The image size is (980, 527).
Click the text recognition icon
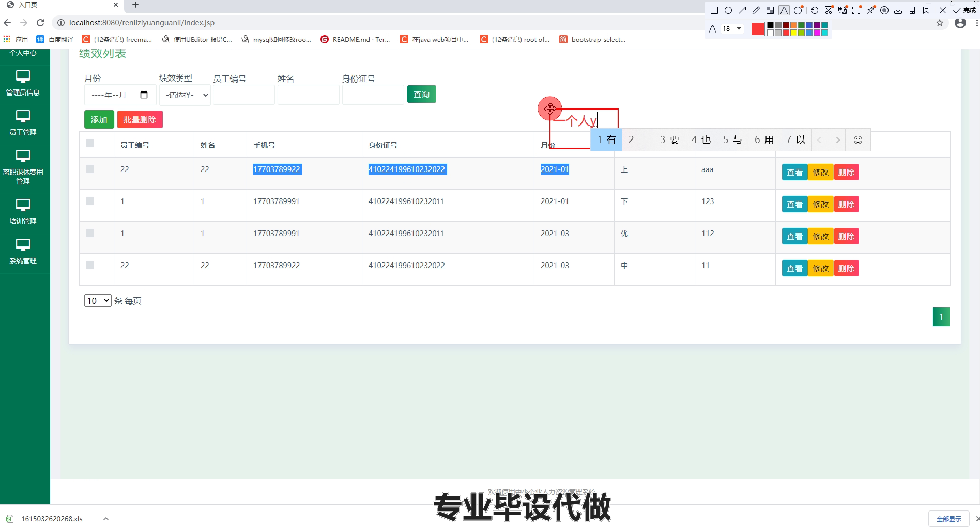(x=857, y=10)
